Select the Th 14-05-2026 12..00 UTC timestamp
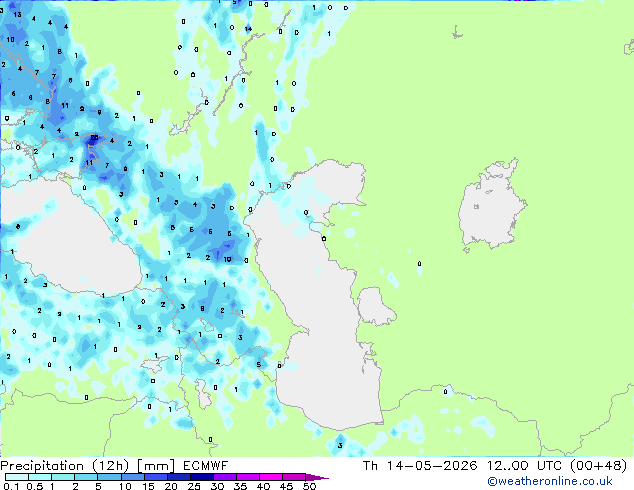 click(462, 466)
